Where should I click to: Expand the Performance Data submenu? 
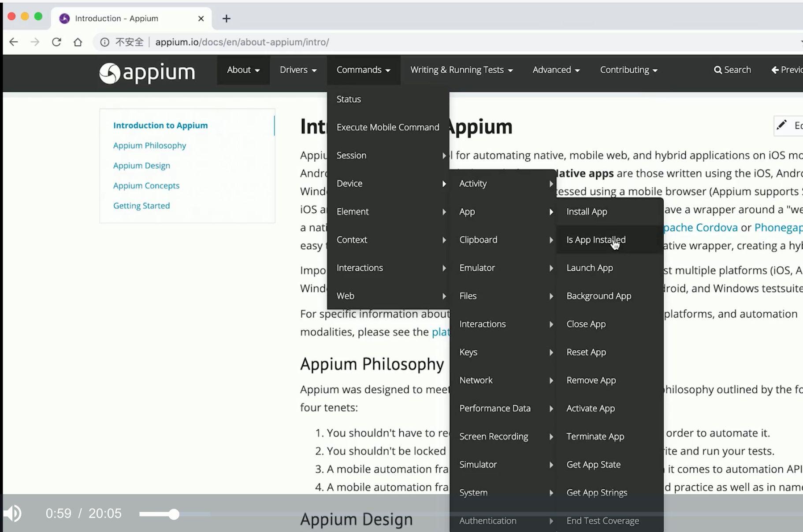(x=503, y=408)
